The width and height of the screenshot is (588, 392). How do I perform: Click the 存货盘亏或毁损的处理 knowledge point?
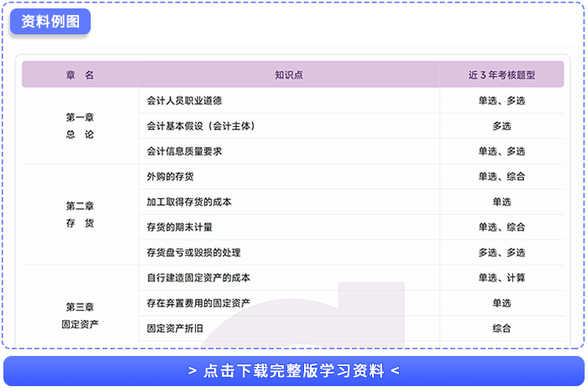[x=193, y=252]
